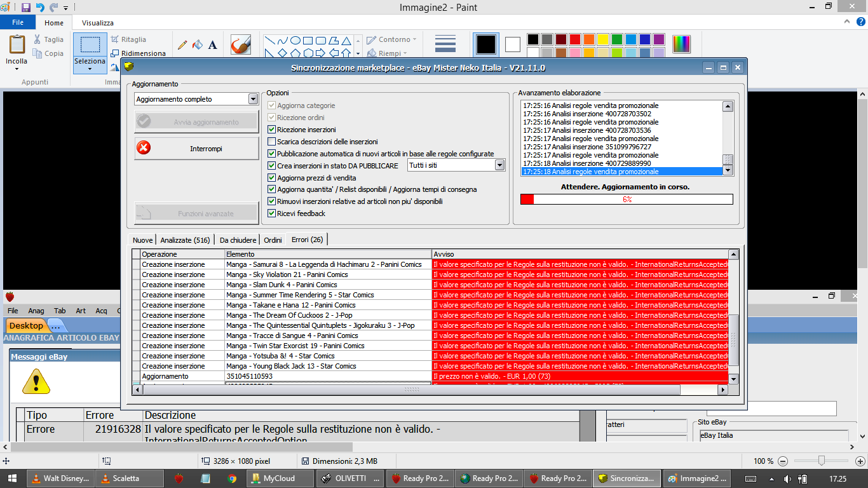This screenshot has width=868, height=488.
Task: Click the Undo arrow in Paint title bar
Action: coord(40,8)
